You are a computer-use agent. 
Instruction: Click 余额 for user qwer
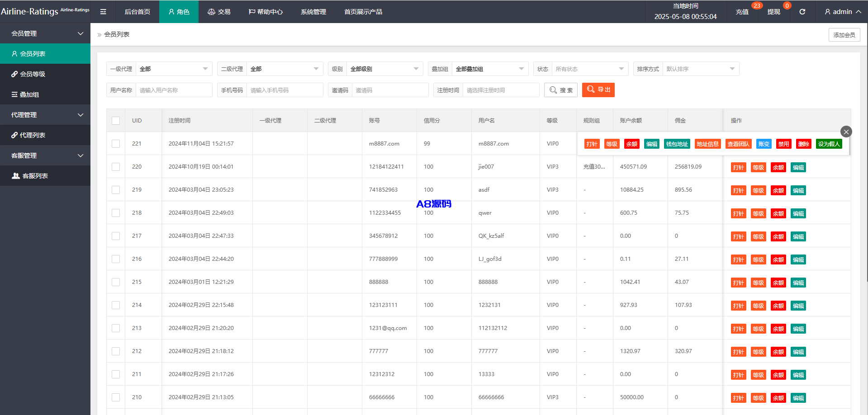pyautogui.click(x=778, y=214)
